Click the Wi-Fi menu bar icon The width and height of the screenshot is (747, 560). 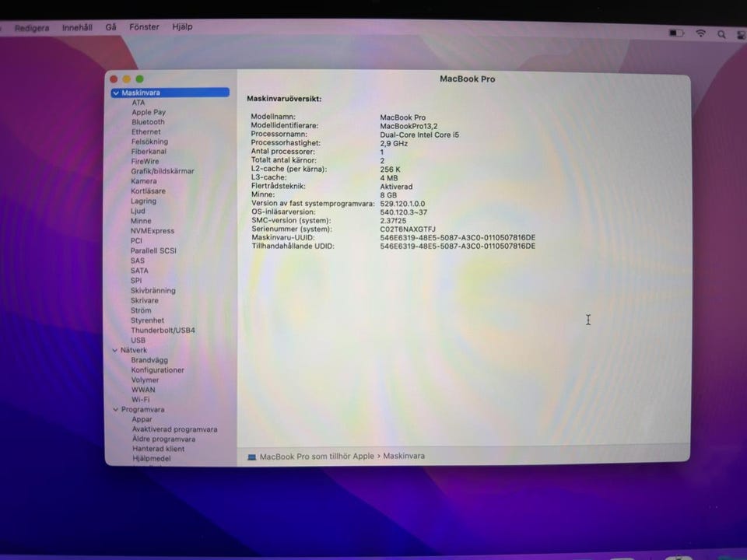point(701,33)
